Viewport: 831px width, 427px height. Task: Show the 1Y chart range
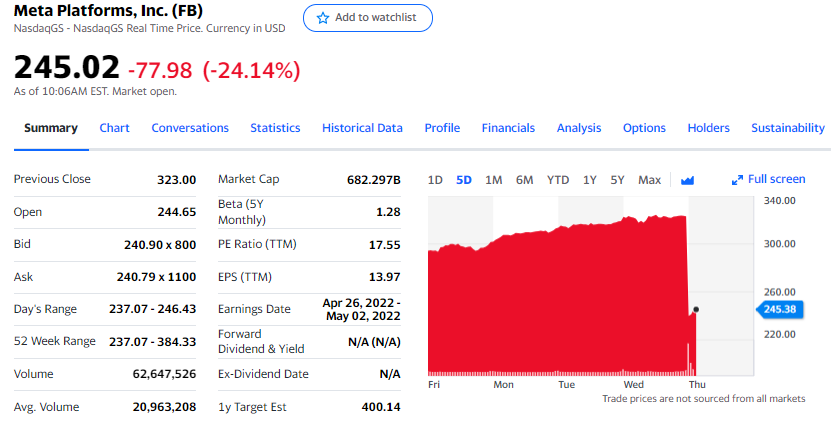(x=590, y=180)
